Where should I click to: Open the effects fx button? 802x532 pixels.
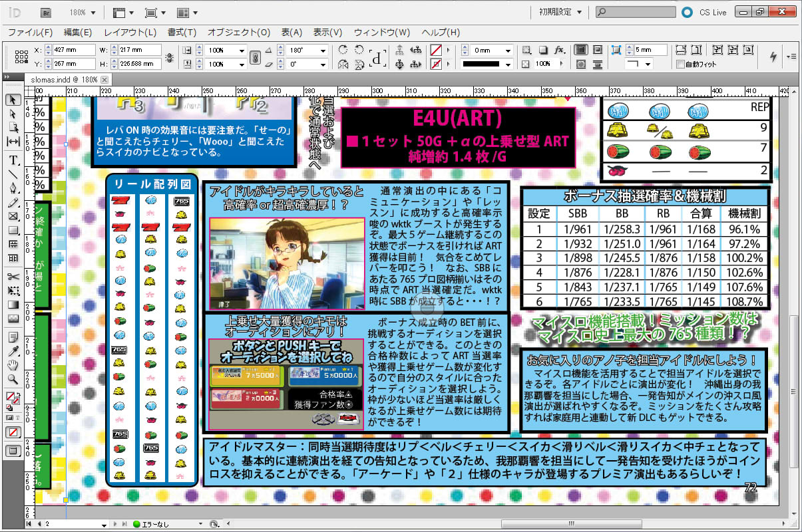pyautogui.click(x=560, y=50)
